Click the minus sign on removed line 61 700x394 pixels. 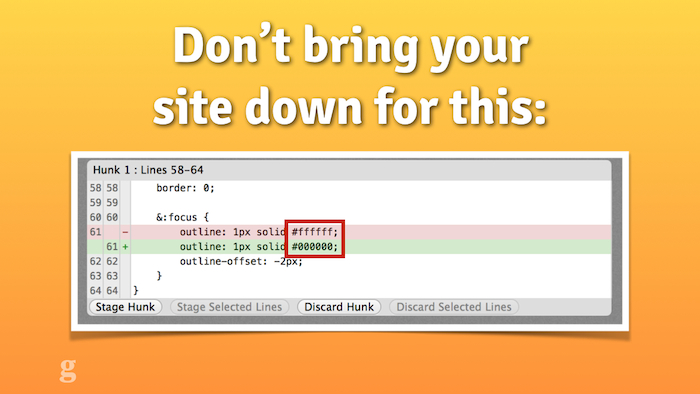click(125, 232)
